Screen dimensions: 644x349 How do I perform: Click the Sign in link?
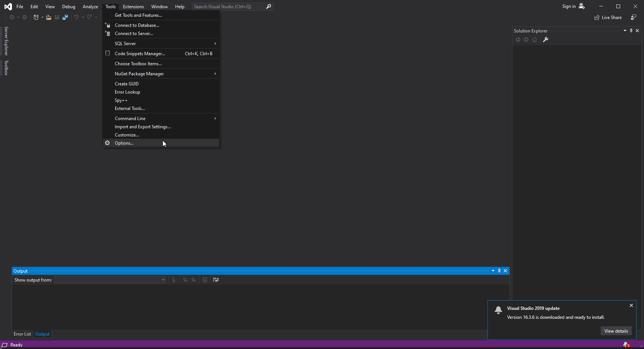pyautogui.click(x=569, y=6)
